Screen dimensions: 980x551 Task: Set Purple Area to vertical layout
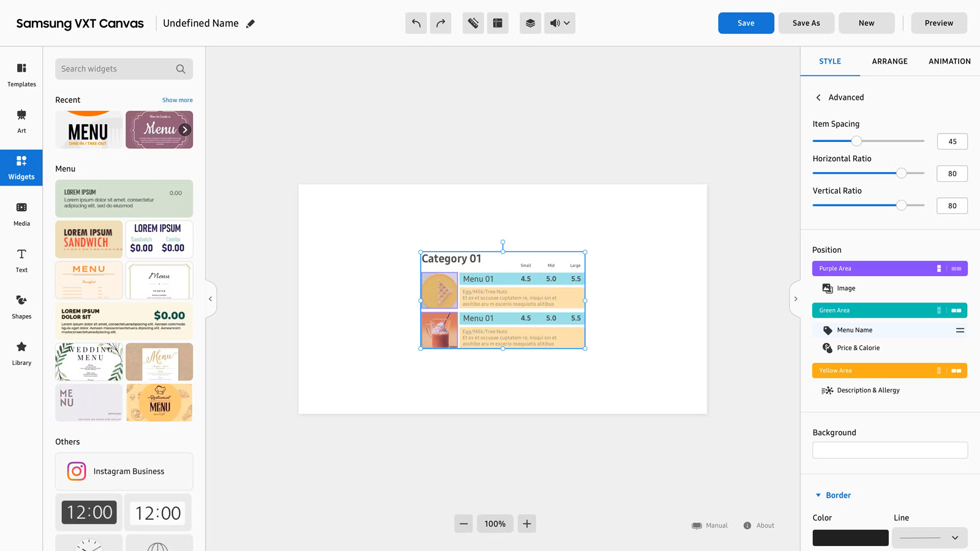[939, 269]
